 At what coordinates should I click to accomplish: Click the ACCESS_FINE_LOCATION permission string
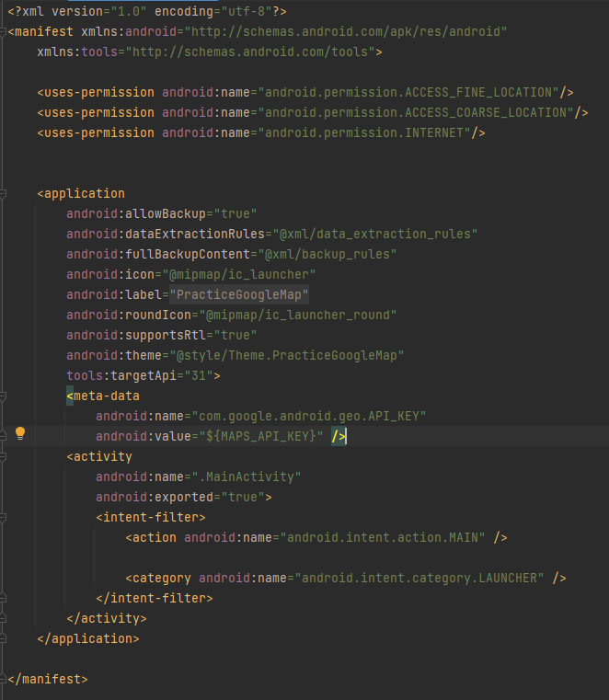coord(408,92)
